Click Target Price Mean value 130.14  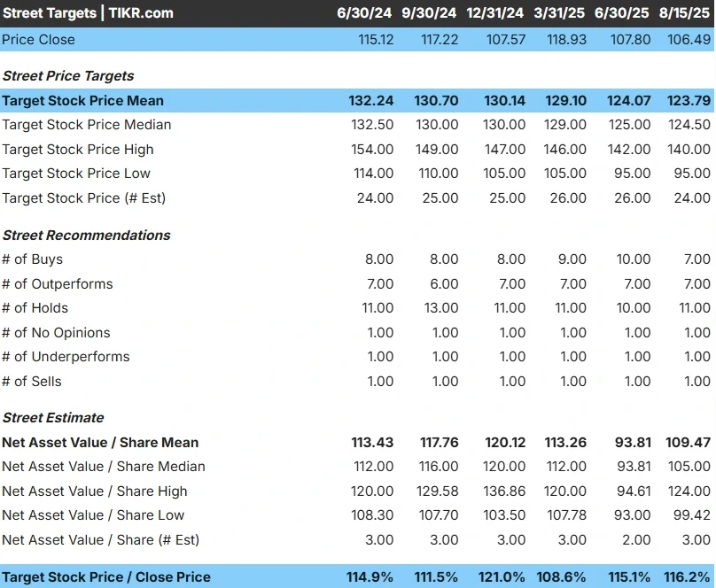[504, 101]
